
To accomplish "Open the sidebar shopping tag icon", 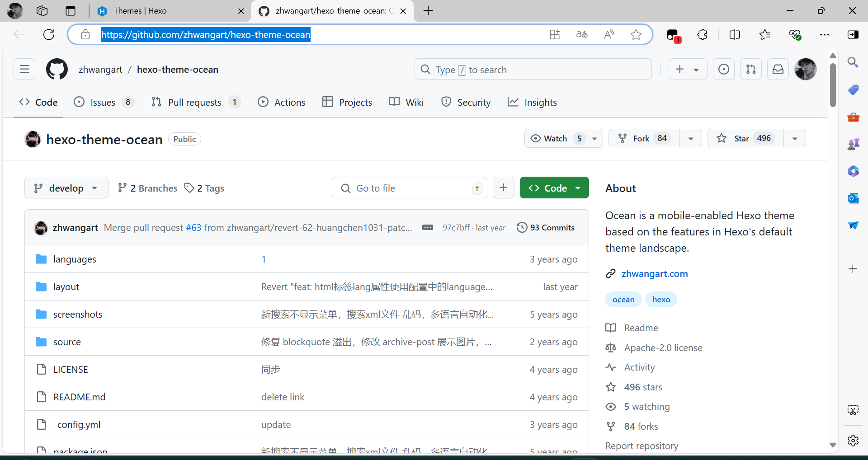I will pyautogui.click(x=853, y=89).
